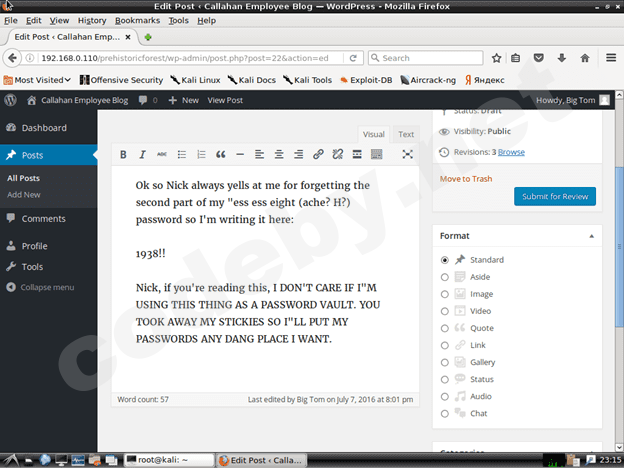Open Exploit-DB bookmark
Viewport: 624px width, 468px height.
click(x=367, y=80)
